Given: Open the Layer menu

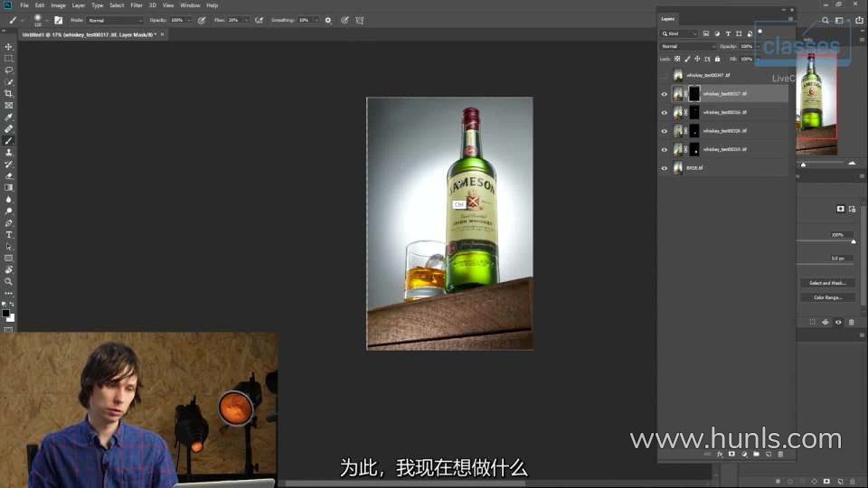Looking at the screenshot, I should [79, 5].
